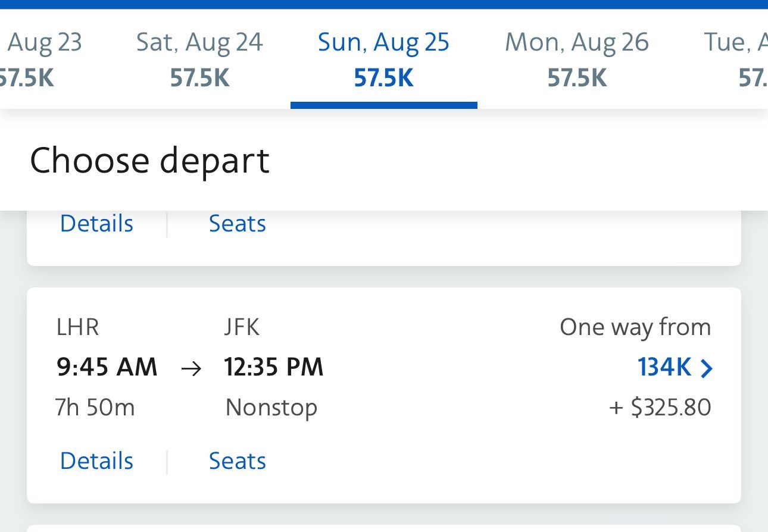The height and width of the screenshot is (532, 768).
Task: Click the 7h 50m flight duration
Action: tap(95, 408)
